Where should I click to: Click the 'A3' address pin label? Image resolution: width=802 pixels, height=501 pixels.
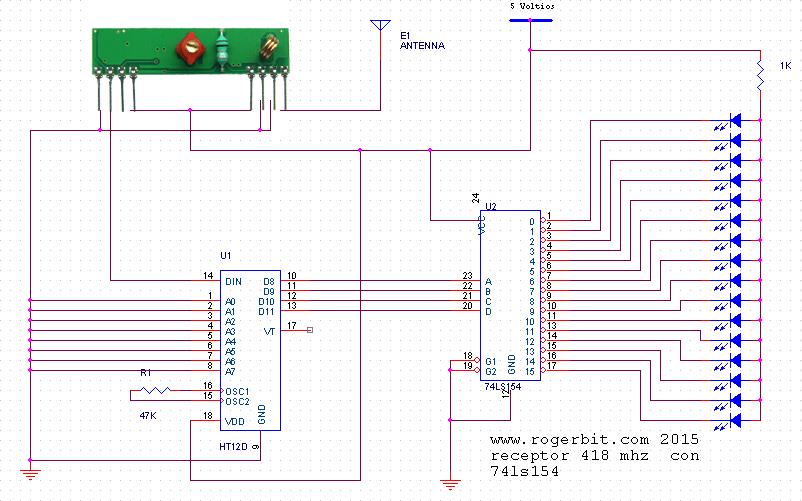[230, 331]
